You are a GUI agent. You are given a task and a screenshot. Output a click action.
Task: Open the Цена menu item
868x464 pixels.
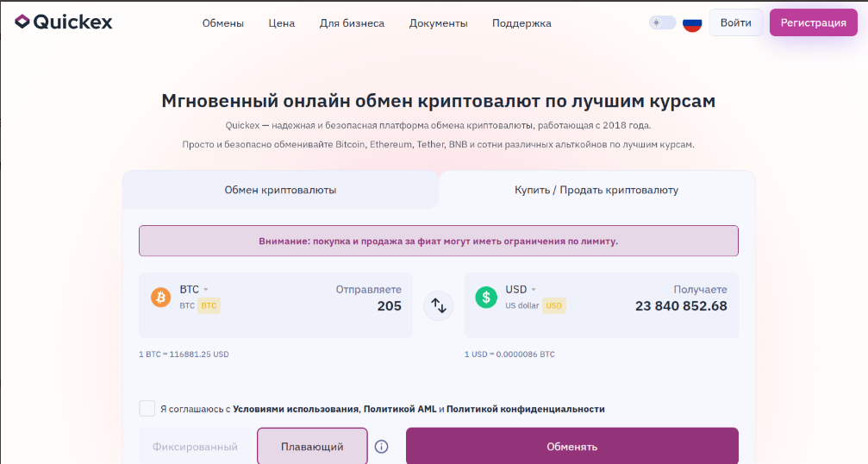[282, 23]
